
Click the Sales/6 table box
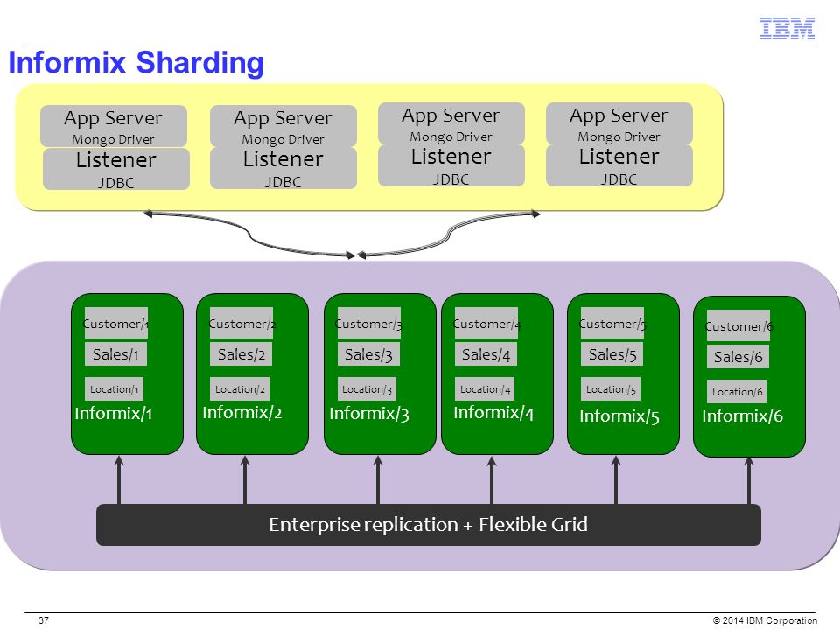pyautogui.click(x=738, y=357)
